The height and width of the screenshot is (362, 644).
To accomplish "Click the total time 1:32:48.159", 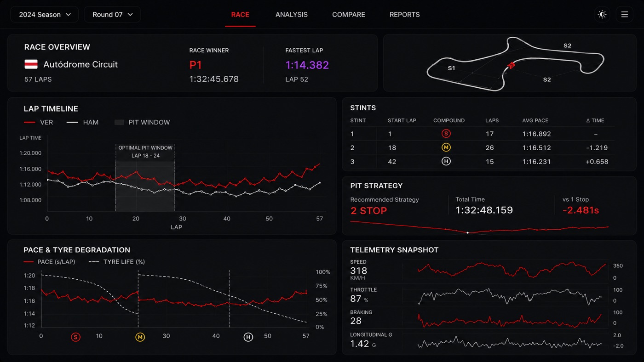I will pyautogui.click(x=484, y=210).
